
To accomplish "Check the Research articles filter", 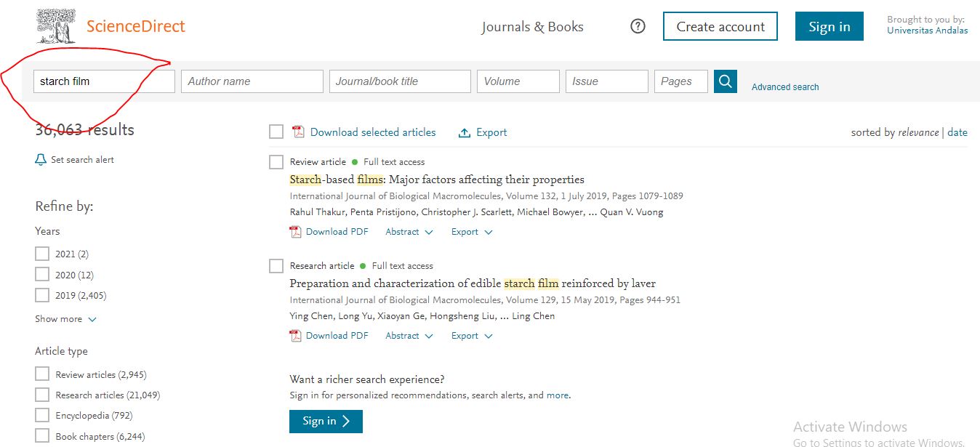I will 41,395.
